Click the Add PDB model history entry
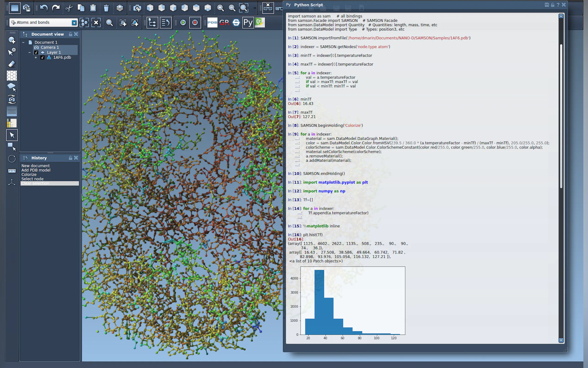Viewport: 588px width, 368px height. (x=36, y=170)
